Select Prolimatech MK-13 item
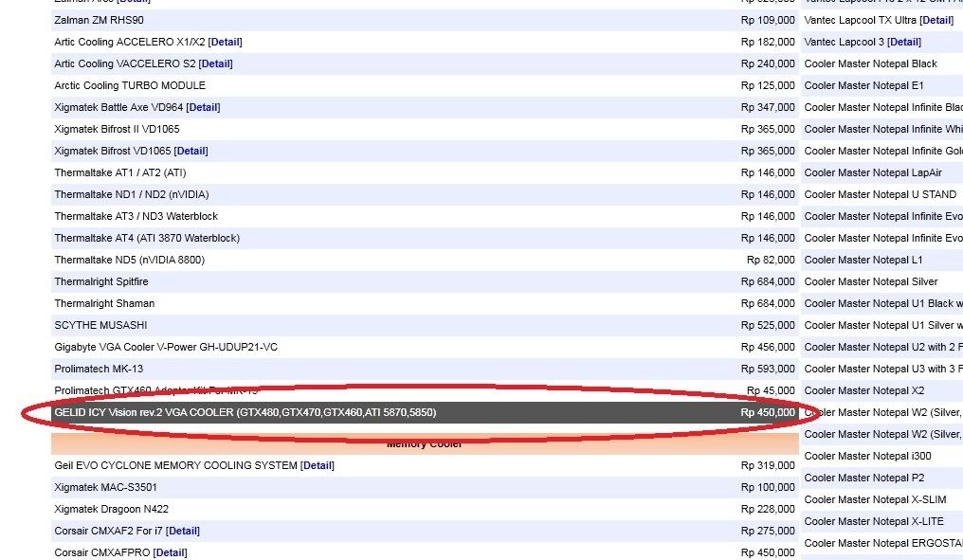This screenshot has width=963, height=560. click(x=99, y=369)
